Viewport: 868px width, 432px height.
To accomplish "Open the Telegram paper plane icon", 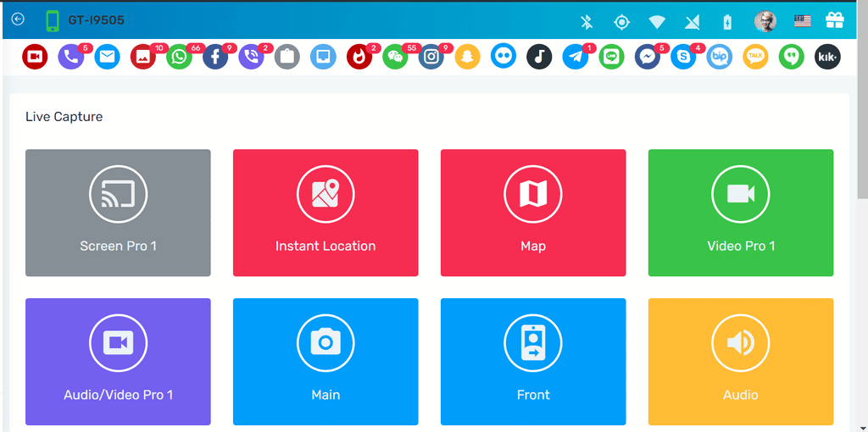I will 576,57.
